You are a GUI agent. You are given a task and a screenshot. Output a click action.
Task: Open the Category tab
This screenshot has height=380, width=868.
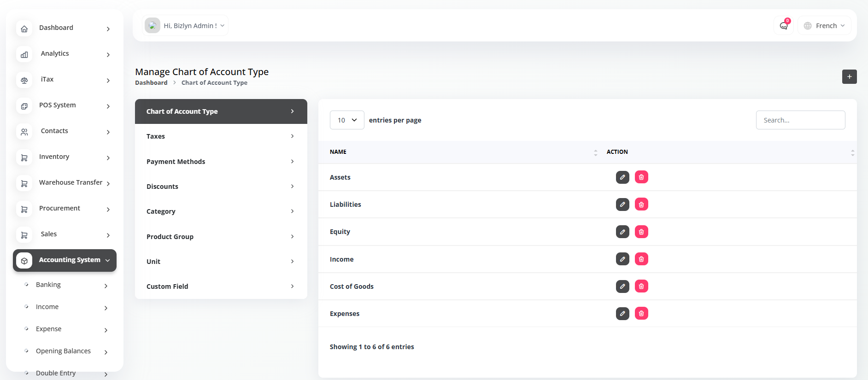(x=221, y=211)
